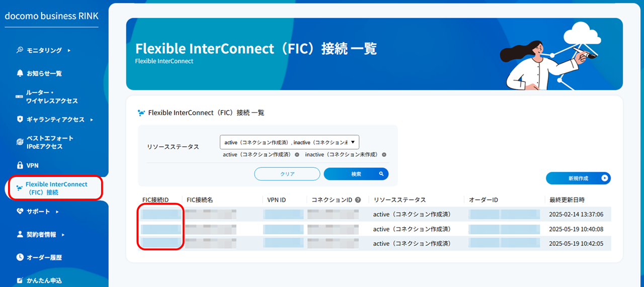Click the リソースステータス column header
Image resolution: width=644 pixels, height=287 pixels.
(x=399, y=200)
